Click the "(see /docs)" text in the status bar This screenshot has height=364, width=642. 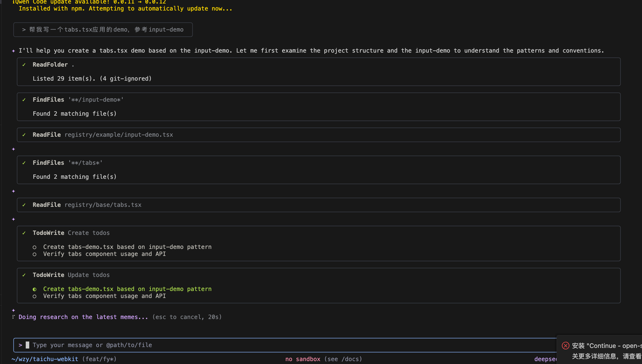pyautogui.click(x=343, y=359)
